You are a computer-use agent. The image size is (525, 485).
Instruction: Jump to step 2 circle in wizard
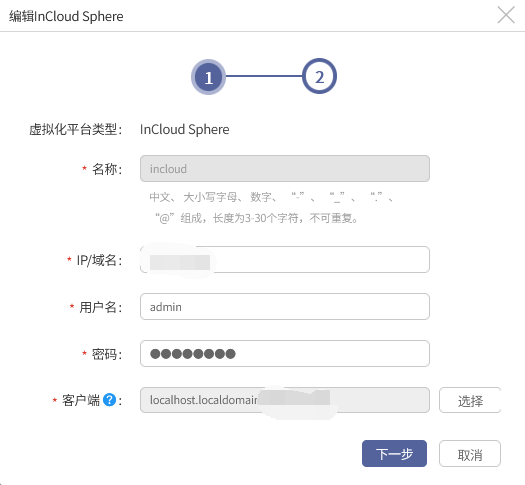319,76
